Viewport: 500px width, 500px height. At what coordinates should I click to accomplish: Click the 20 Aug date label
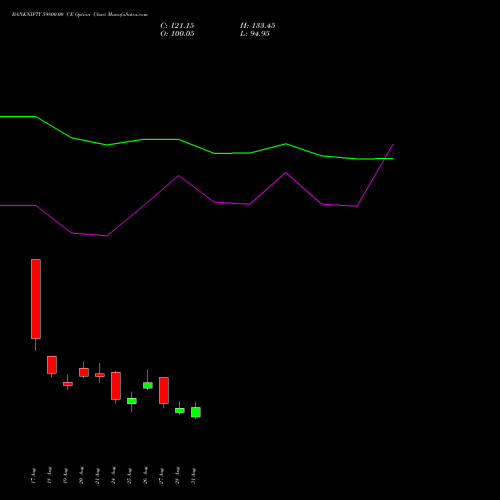(x=81, y=476)
